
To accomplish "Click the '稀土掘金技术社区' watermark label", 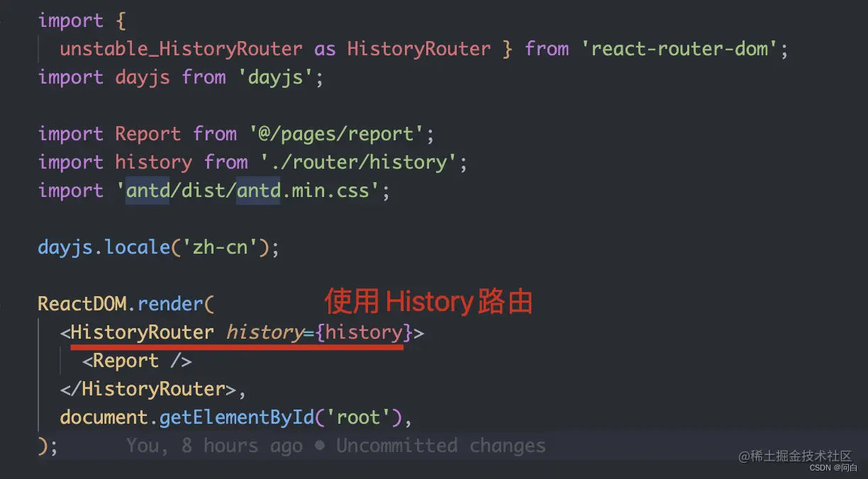I will coord(796,456).
